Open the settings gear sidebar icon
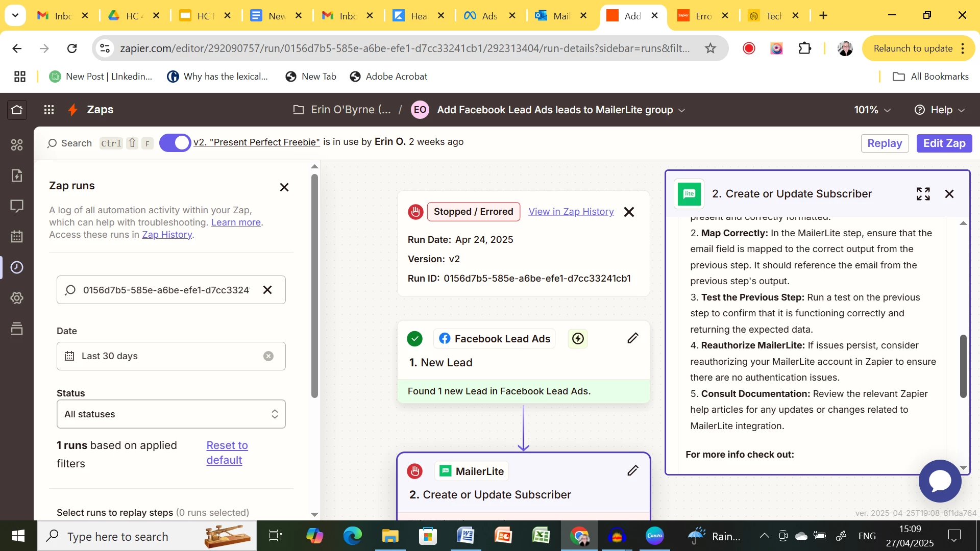The width and height of the screenshot is (980, 551). [x=17, y=298]
